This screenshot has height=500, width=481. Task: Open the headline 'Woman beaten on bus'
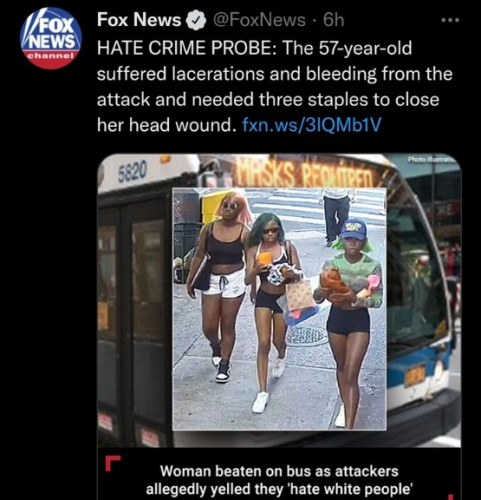(x=279, y=480)
